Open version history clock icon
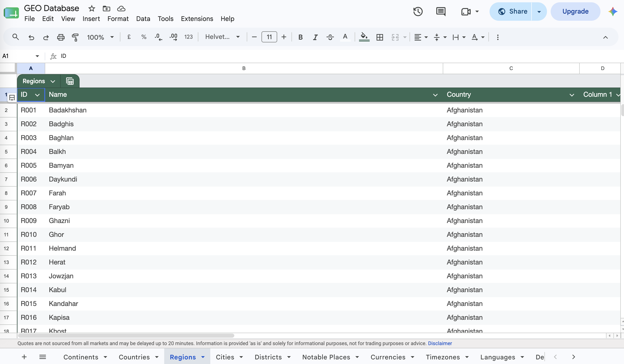 [x=418, y=11]
